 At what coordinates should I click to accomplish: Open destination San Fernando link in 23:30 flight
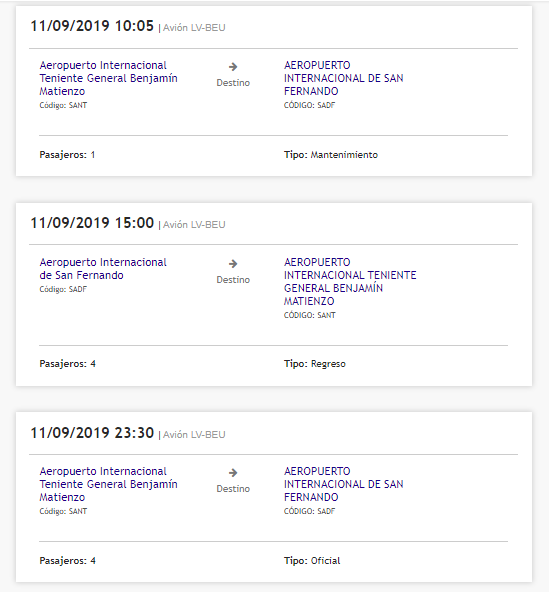click(344, 484)
